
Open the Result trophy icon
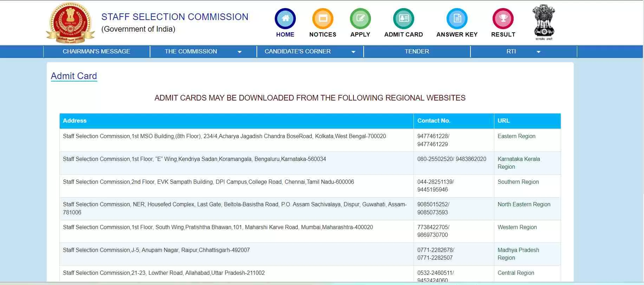click(503, 18)
